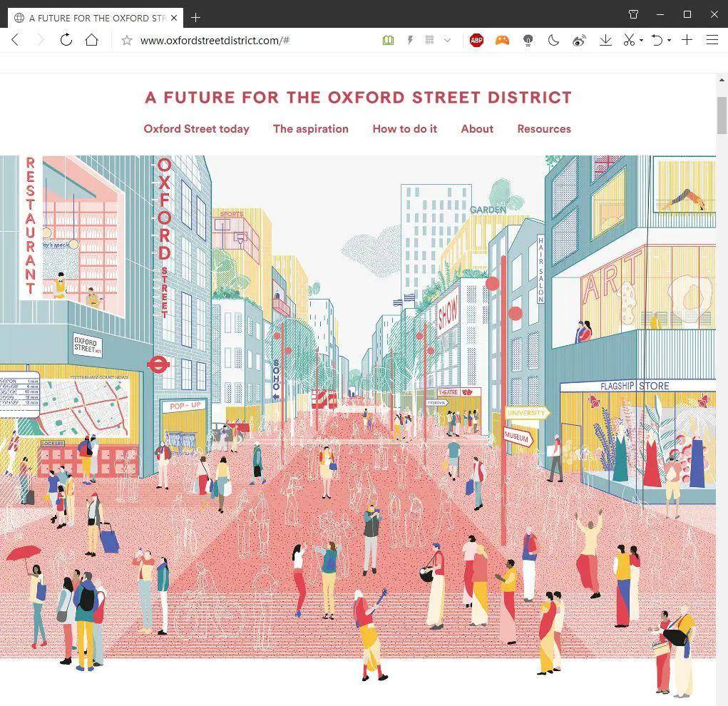Screen dimensions: 728x706
Task: Share the page via the Weibo icon
Action: (579, 41)
